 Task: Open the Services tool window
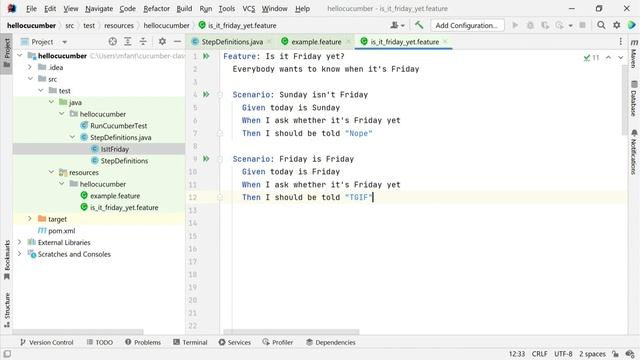click(x=235, y=342)
